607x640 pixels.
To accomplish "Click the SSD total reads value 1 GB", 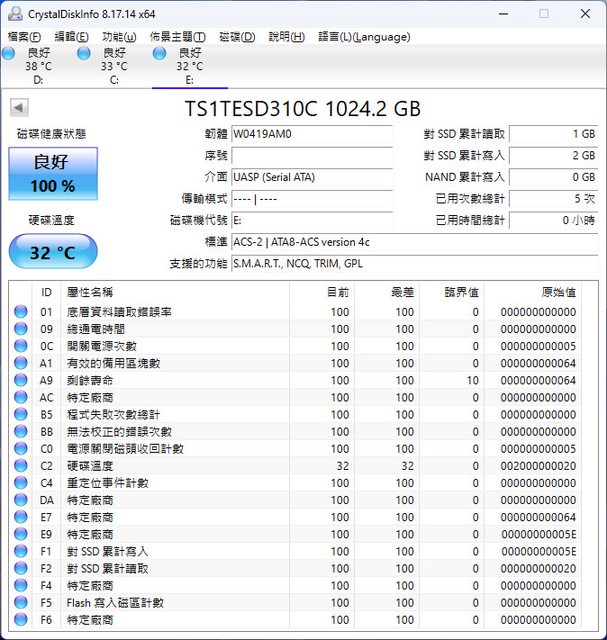I will click(x=554, y=134).
